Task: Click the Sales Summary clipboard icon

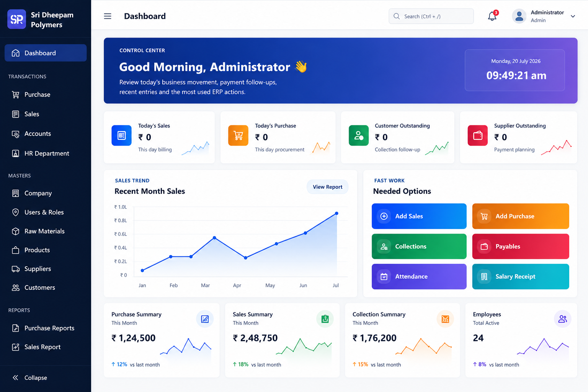Action: (x=325, y=319)
